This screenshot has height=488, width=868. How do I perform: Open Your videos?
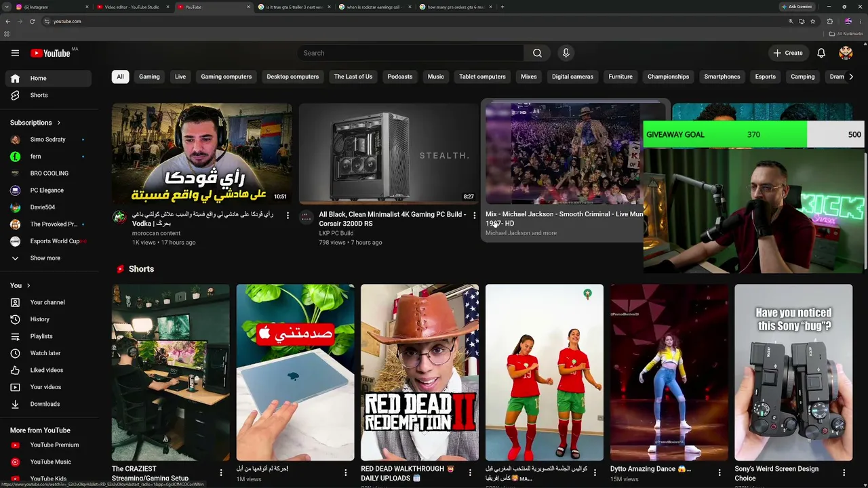coord(47,387)
